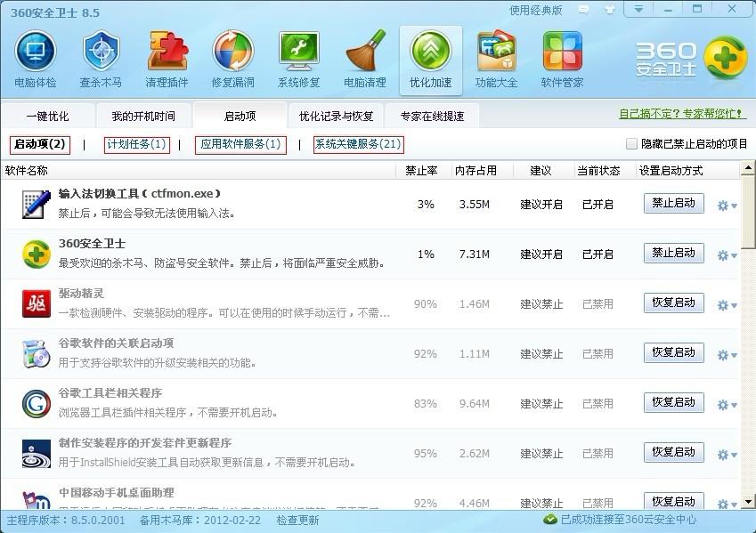Open 电脑体检 computer checkup icon
The width and height of the screenshot is (756, 533).
36,52
